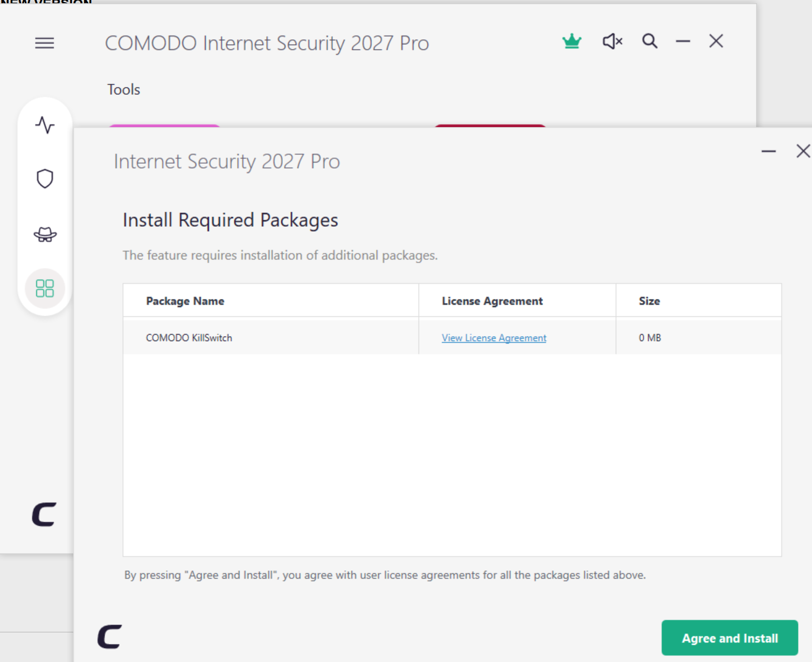Viewport: 812px width, 662px height.
Task: Open the activity pulse sidebar icon
Action: [45, 125]
